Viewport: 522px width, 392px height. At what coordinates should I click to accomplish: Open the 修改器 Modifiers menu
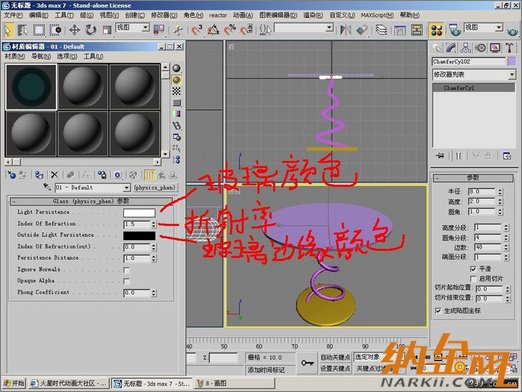pos(164,15)
